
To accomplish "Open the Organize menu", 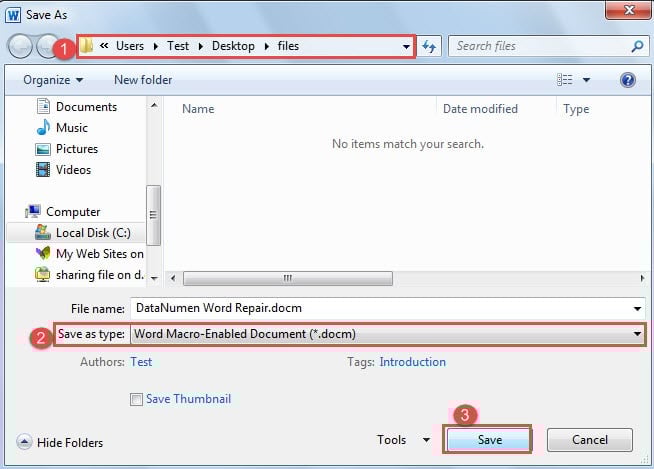I will (51, 80).
